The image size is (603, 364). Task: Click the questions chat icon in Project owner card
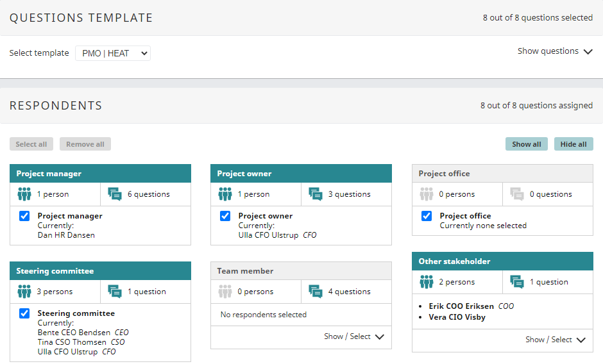point(316,194)
